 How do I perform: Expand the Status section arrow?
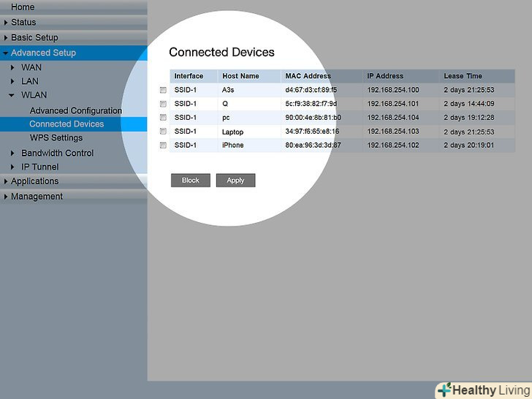(6, 23)
